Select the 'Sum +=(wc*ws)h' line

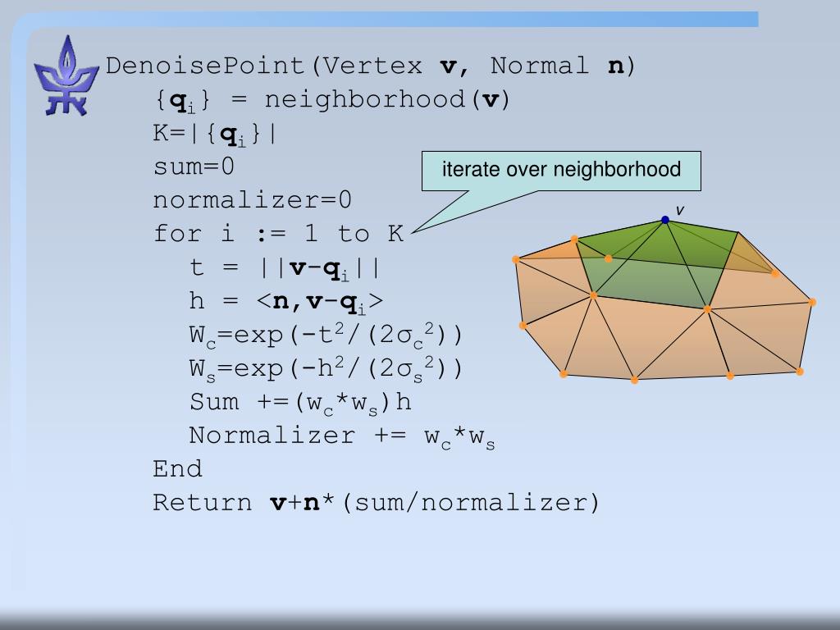tap(300, 402)
